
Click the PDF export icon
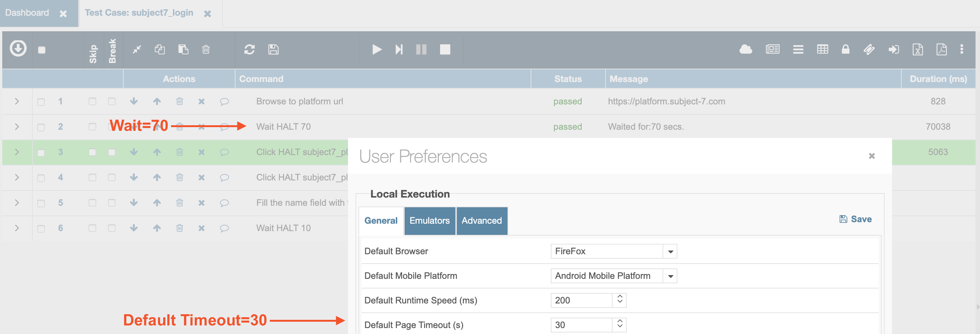click(x=941, y=50)
